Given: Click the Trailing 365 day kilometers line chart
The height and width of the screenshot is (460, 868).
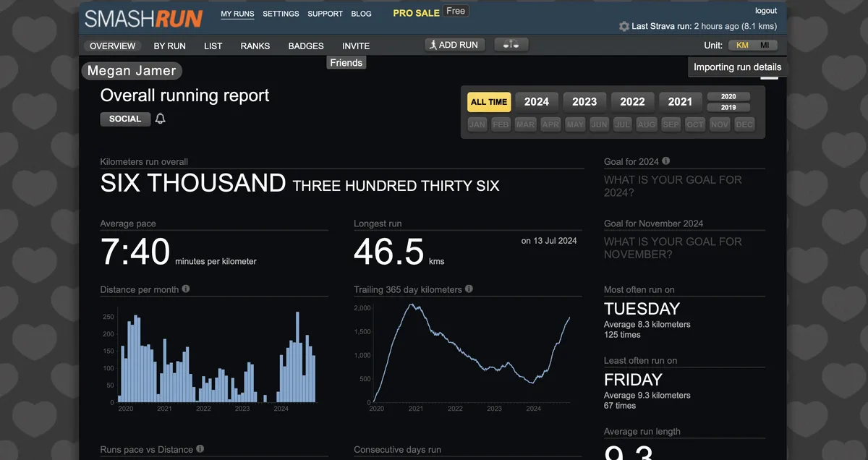Looking at the screenshot, I should point(469,353).
